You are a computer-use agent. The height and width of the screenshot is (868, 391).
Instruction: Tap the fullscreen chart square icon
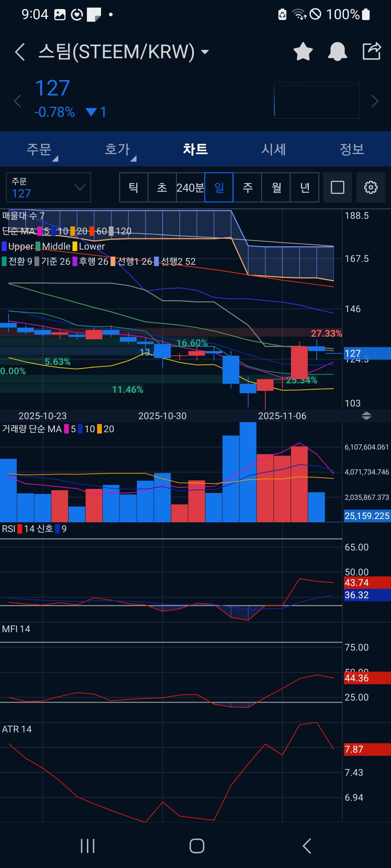click(x=337, y=187)
